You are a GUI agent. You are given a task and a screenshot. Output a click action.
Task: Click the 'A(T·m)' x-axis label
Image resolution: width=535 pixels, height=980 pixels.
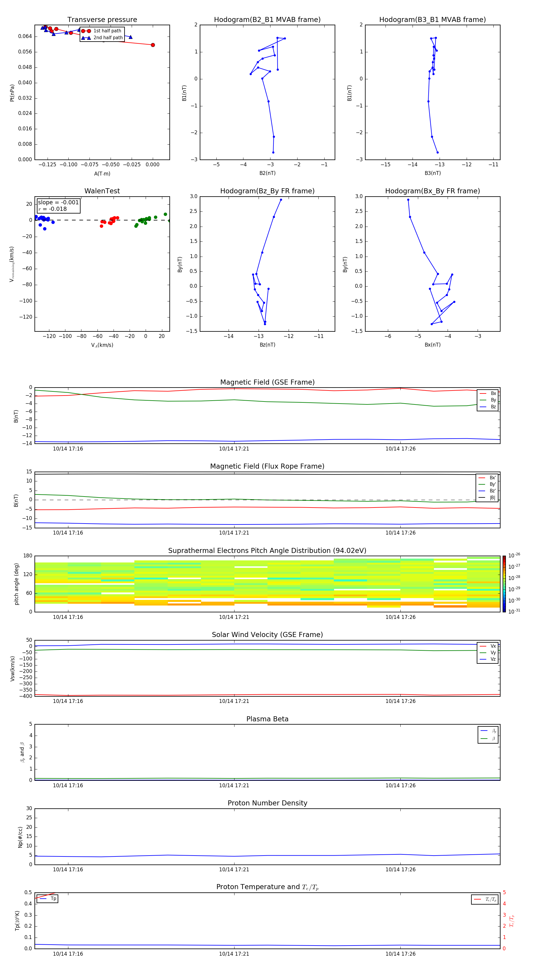[102, 173]
